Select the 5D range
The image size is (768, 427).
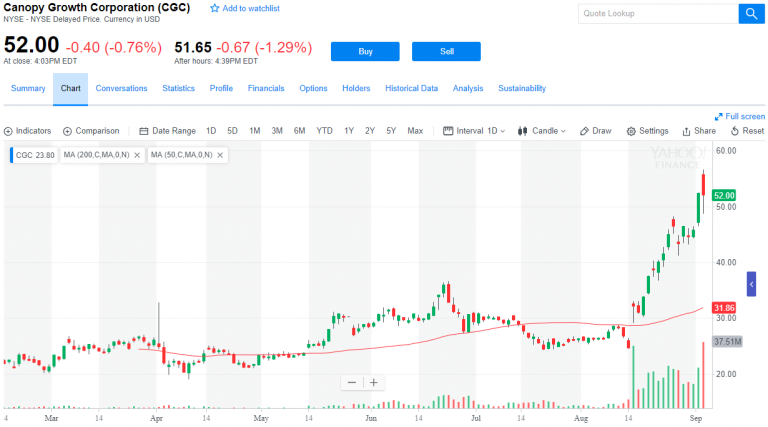(232, 131)
